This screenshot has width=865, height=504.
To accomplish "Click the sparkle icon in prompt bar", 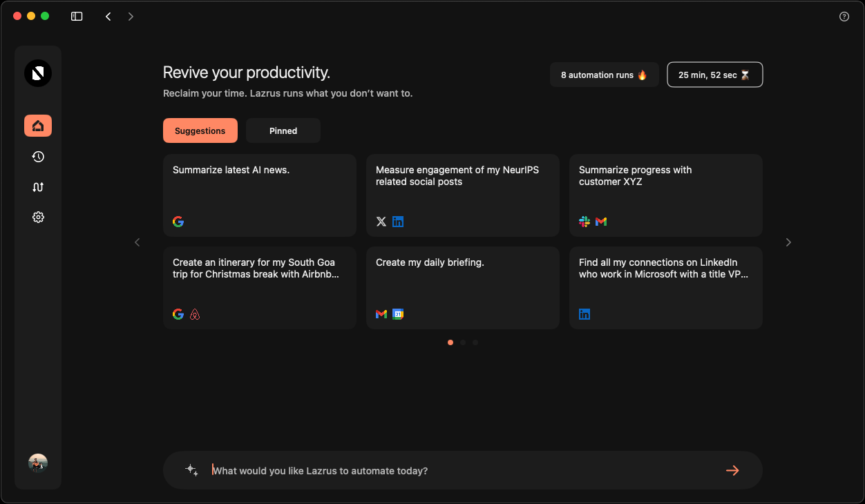I will tap(191, 470).
